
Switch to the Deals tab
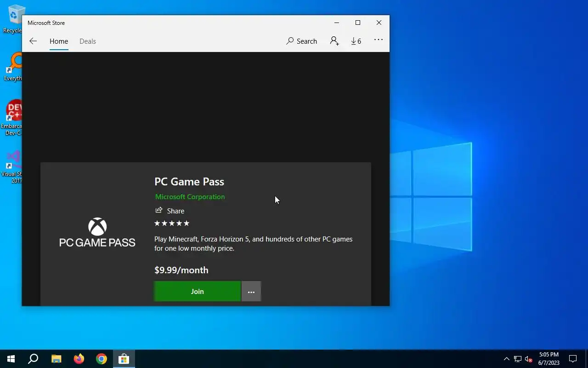[87, 41]
